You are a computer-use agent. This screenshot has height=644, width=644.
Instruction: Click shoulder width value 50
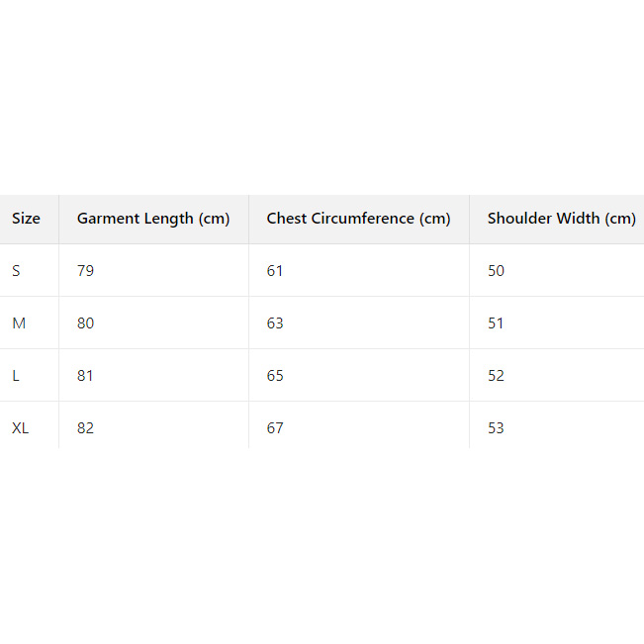pos(496,271)
